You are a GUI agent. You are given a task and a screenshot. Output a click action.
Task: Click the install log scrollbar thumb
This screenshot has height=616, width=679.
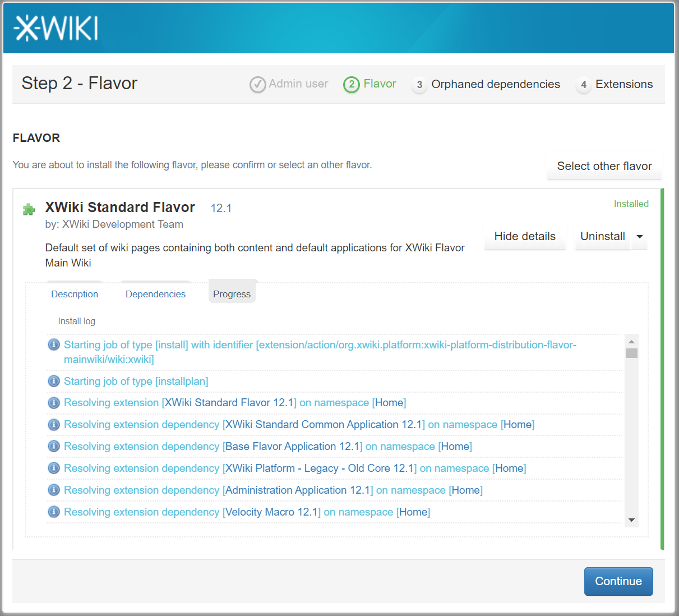pyautogui.click(x=632, y=353)
